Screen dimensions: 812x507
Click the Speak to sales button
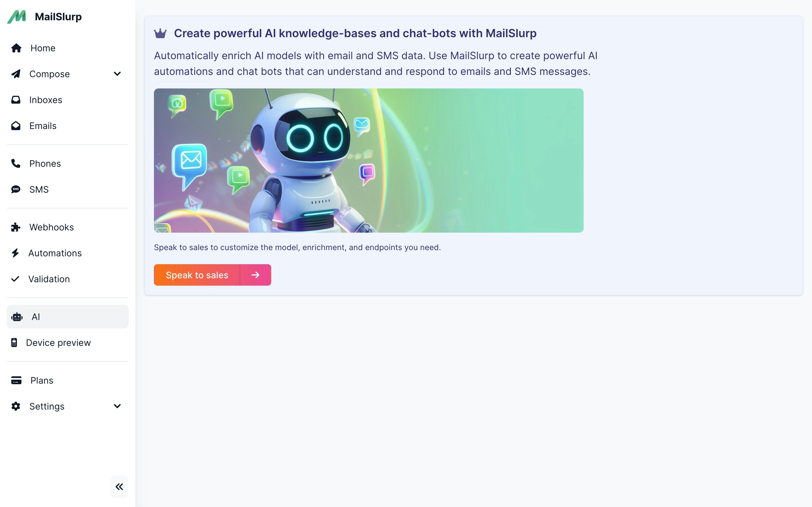(x=197, y=275)
